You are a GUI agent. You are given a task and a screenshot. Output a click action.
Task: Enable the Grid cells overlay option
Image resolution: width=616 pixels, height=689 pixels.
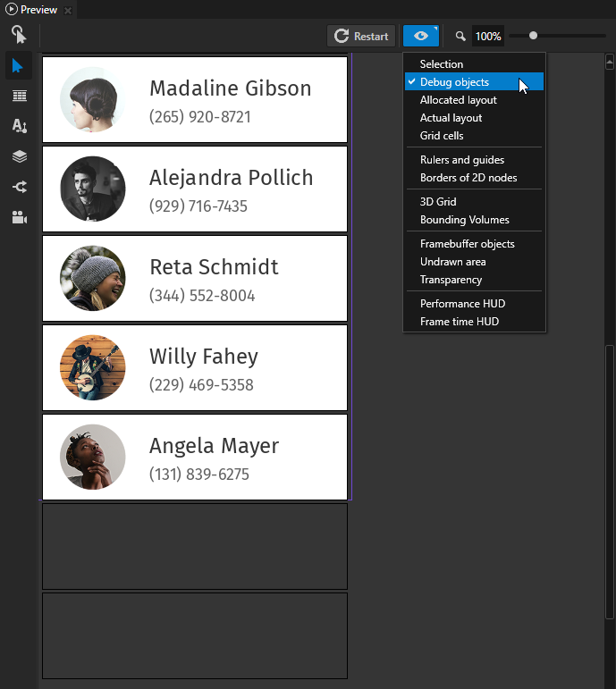click(442, 136)
